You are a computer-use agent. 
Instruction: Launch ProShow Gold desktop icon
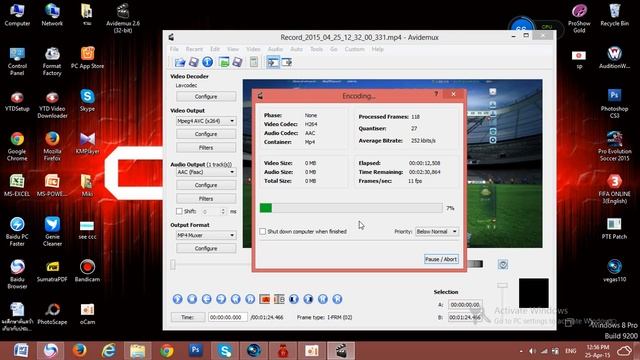coord(579,18)
